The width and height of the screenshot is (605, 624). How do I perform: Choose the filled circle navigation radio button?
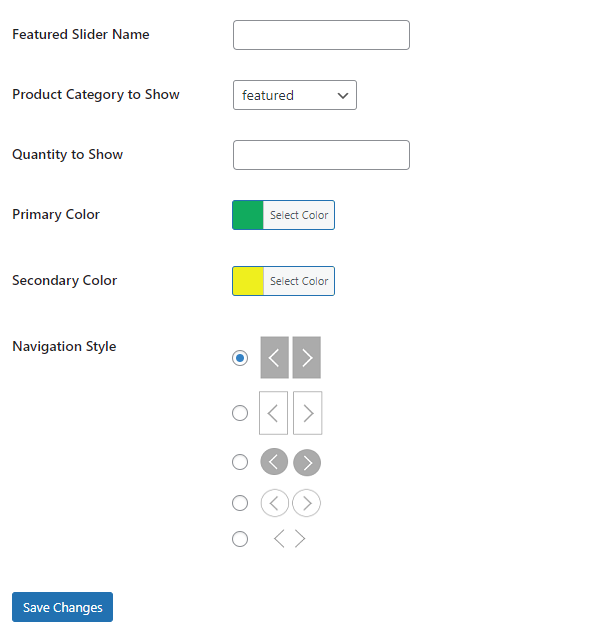[x=240, y=462]
